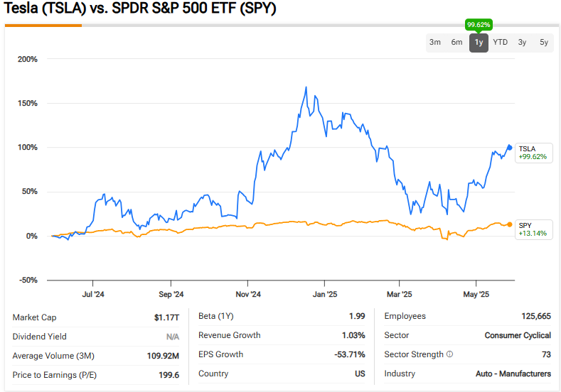Click the EPS Growth label
The image size is (561, 392).
(x=220, y=354)
